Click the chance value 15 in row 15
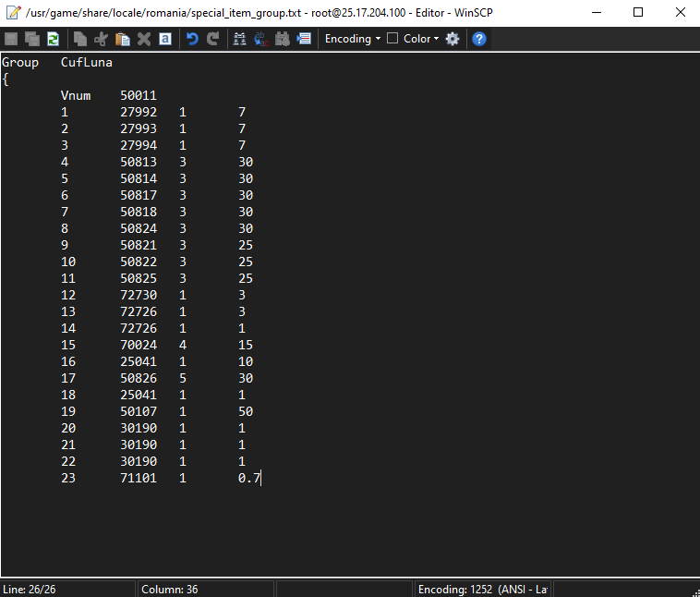Image resolution: width=700 pixels, height=597 pixels. coord(246,345)
